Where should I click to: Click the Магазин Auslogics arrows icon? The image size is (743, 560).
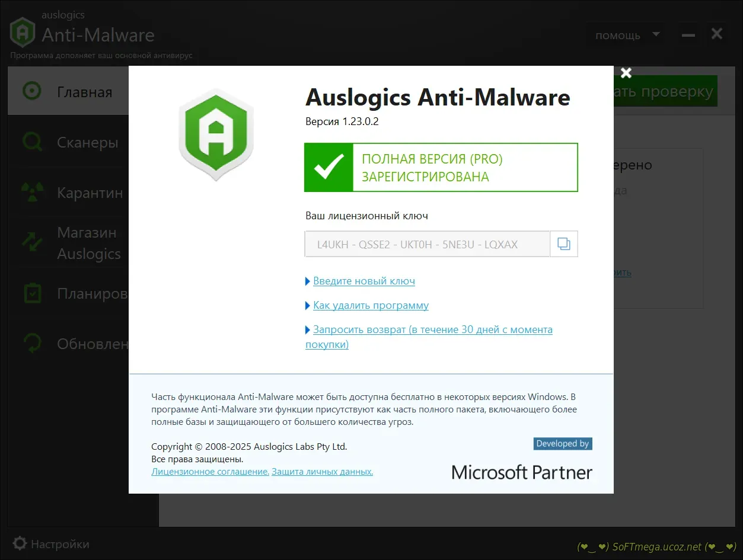[32, 243]
